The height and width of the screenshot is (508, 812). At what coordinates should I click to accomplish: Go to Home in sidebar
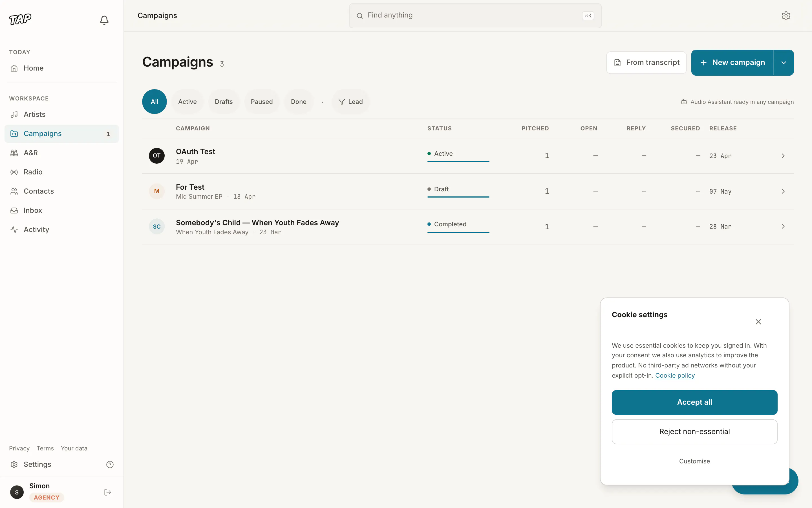[x=62, y=68]
